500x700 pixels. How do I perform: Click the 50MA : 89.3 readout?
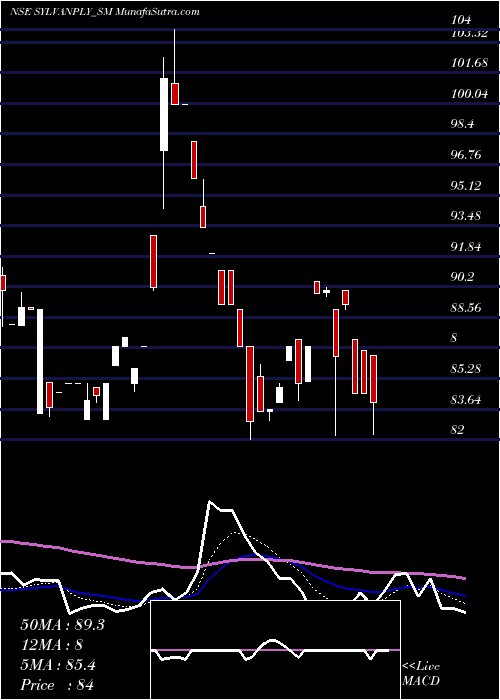coord(62,625)
